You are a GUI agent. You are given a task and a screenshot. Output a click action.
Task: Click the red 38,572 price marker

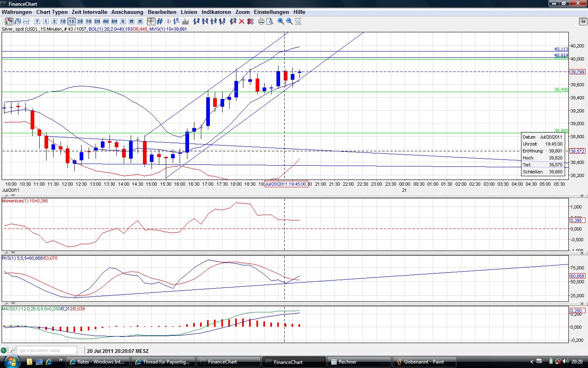(577, 151)
